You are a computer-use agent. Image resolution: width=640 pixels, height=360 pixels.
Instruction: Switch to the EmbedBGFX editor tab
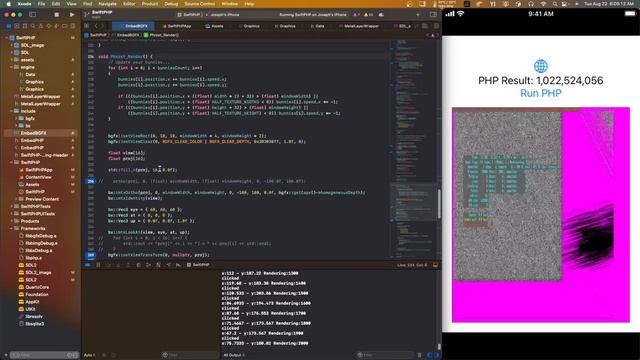pyautogui.click(x=134, y=26)
